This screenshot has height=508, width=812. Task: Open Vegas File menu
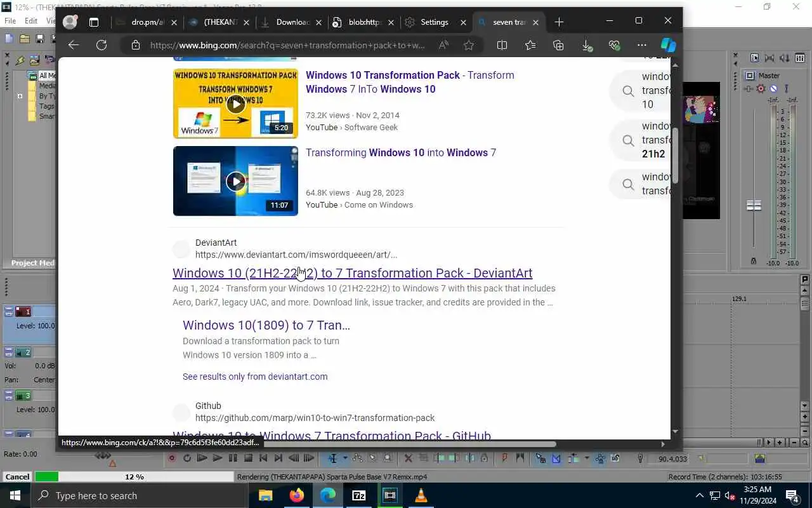10,21
